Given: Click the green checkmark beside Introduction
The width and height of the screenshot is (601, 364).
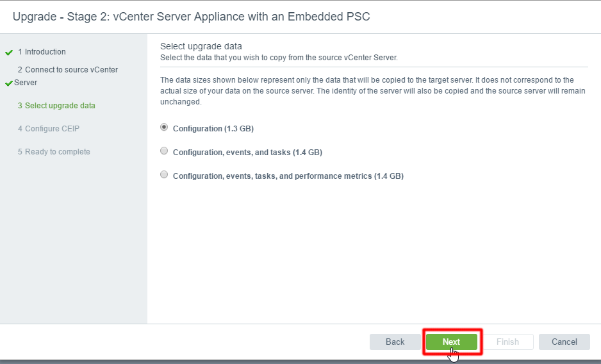Looking at the screenshot, I should click(9, 53).
